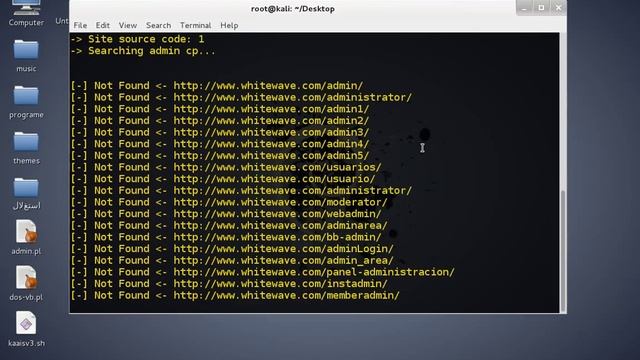
Task: Click the whitewave.com/adminarea/ line
Action: pyautogui.click(x=229, y=225)
